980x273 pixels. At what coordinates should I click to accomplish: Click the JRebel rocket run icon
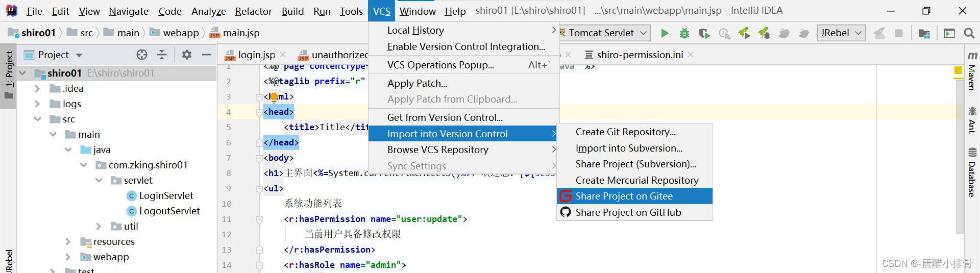click(744, 33)
